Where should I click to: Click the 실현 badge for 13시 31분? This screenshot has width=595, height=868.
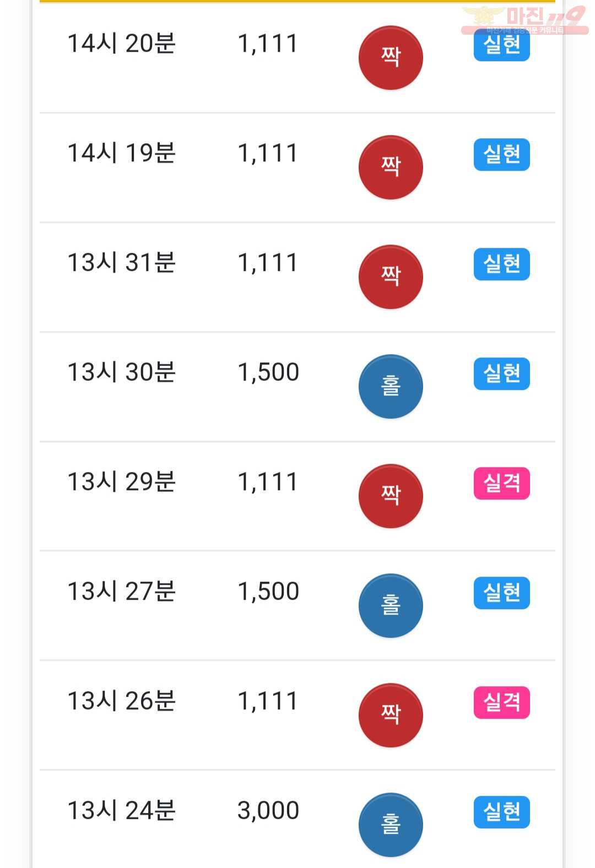coord(502,264)
